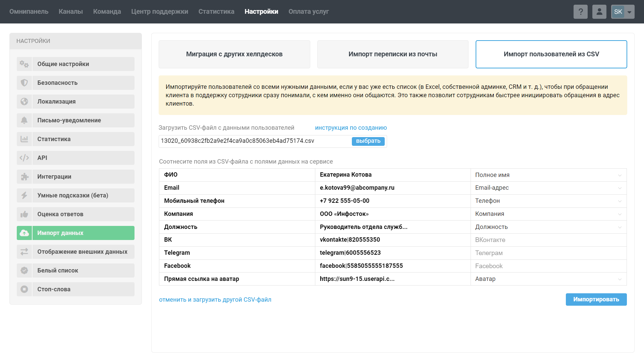
Task: Select the globe icon for Локализация
Action: (x=24, y=102)
